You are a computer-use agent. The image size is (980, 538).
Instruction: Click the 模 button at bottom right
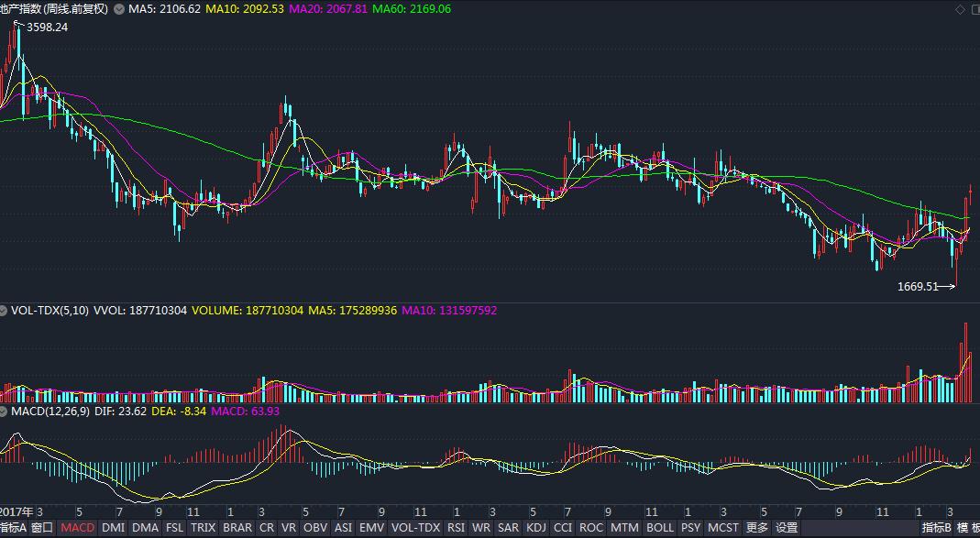pos(962,528)
